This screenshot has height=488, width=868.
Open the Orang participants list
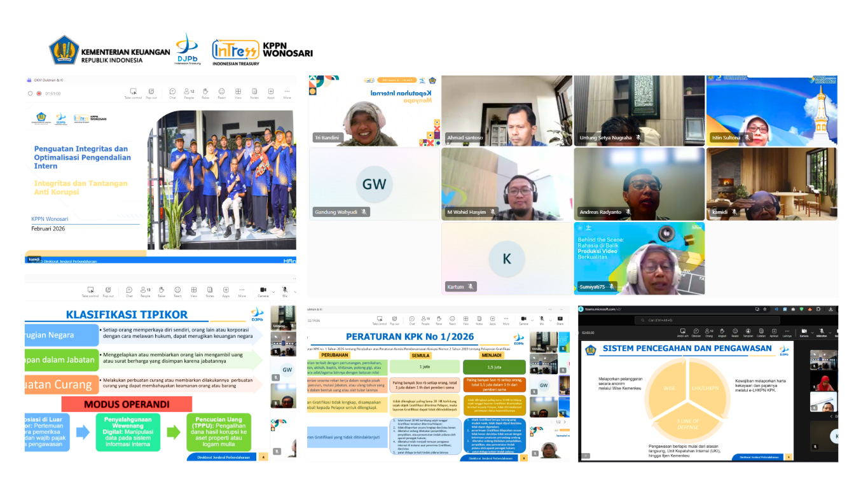click(x=708, y=331)
